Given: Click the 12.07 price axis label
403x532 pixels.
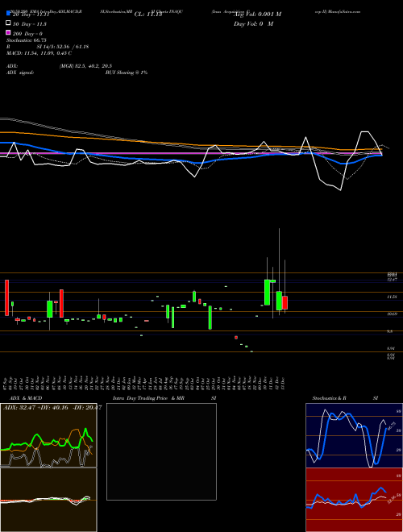Looking at the screenshot, I should [x=392, y=280].
